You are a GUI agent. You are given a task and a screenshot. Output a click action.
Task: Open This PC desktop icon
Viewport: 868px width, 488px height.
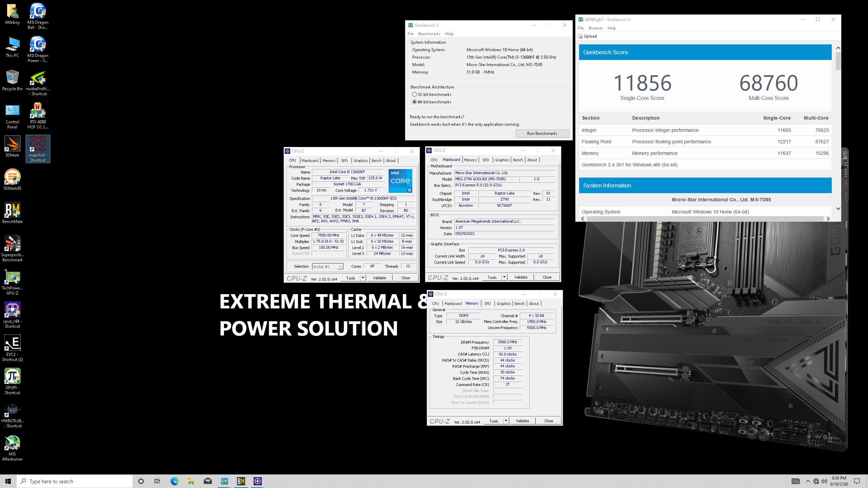[13, 47]
